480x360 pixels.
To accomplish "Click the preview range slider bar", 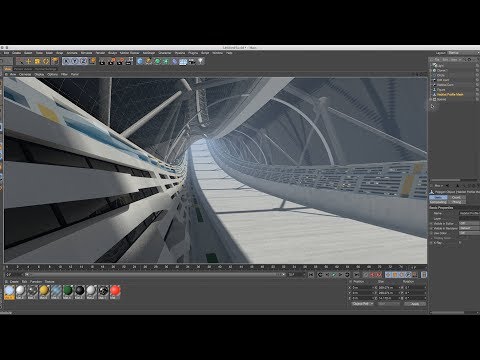I will click(x=155, y=275).
